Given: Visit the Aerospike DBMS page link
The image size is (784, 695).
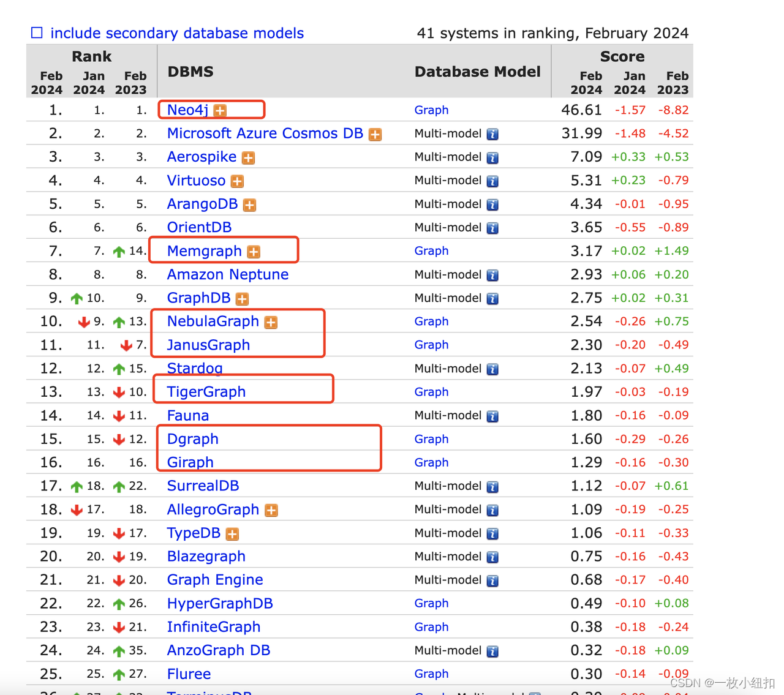Looking at the screenshot, I should (202, 157).
